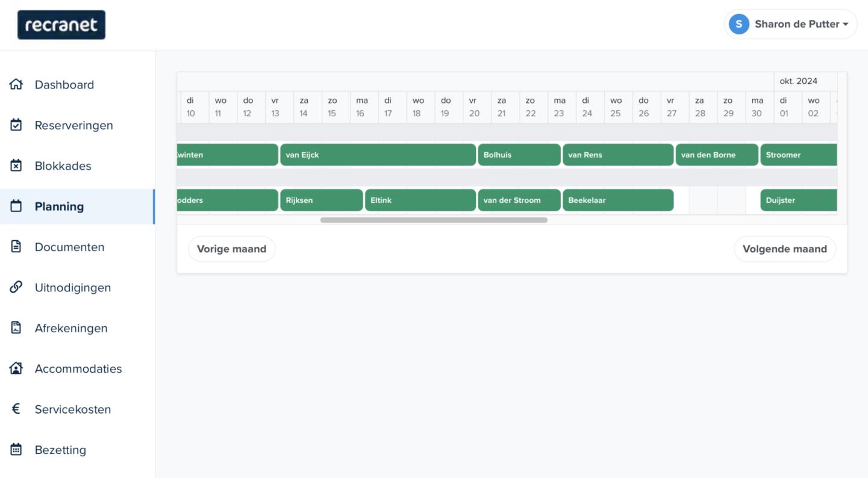The width and height of the screenshot is (868, 478).
Task: Open the van Eijck reservation bar
Action: tap(378, 155)
